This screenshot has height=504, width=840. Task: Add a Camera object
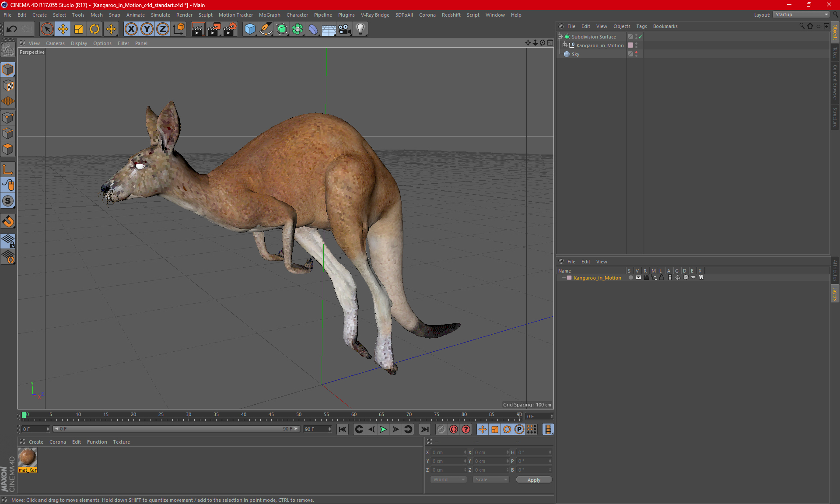click(345, 29)
